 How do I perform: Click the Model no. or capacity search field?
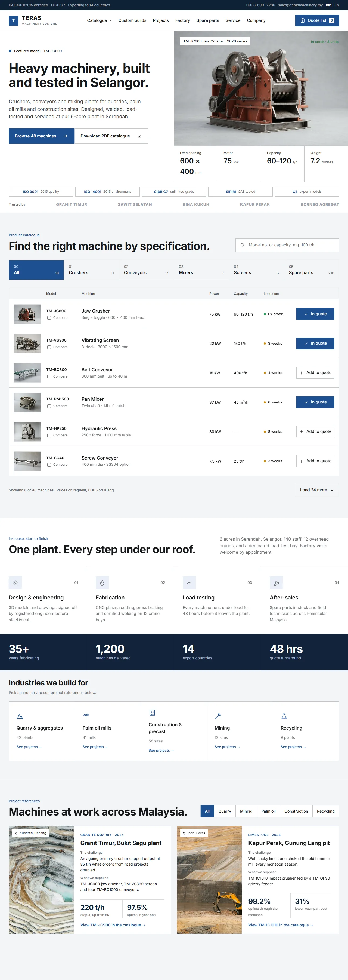pyautogui.click(x=287, y=245)
